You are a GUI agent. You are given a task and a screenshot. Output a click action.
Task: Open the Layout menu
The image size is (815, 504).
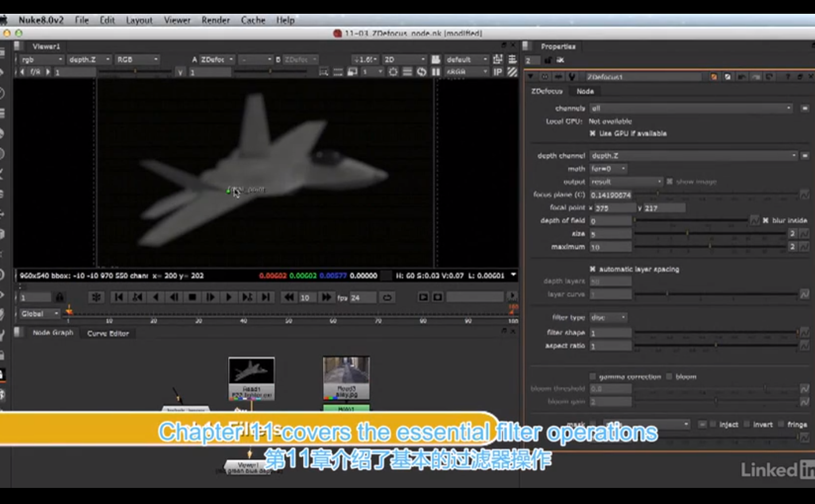pyautogui.click(x=139, y=20)
